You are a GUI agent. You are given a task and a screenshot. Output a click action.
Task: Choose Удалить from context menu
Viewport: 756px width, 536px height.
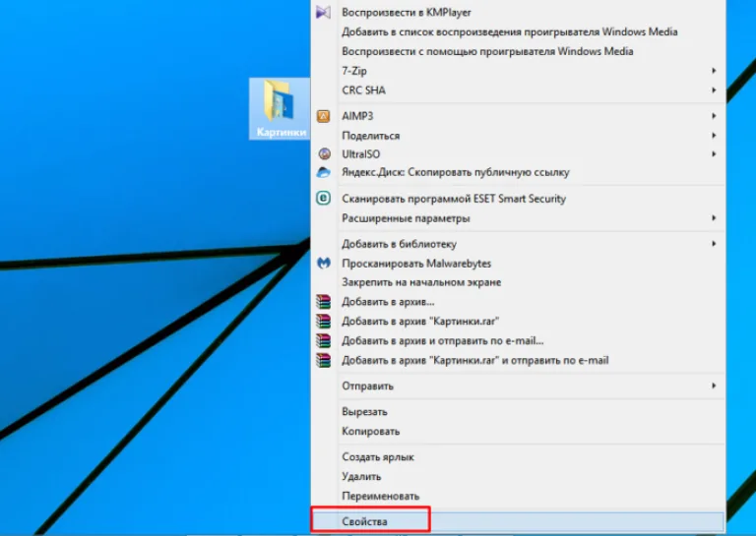[518, 476]
